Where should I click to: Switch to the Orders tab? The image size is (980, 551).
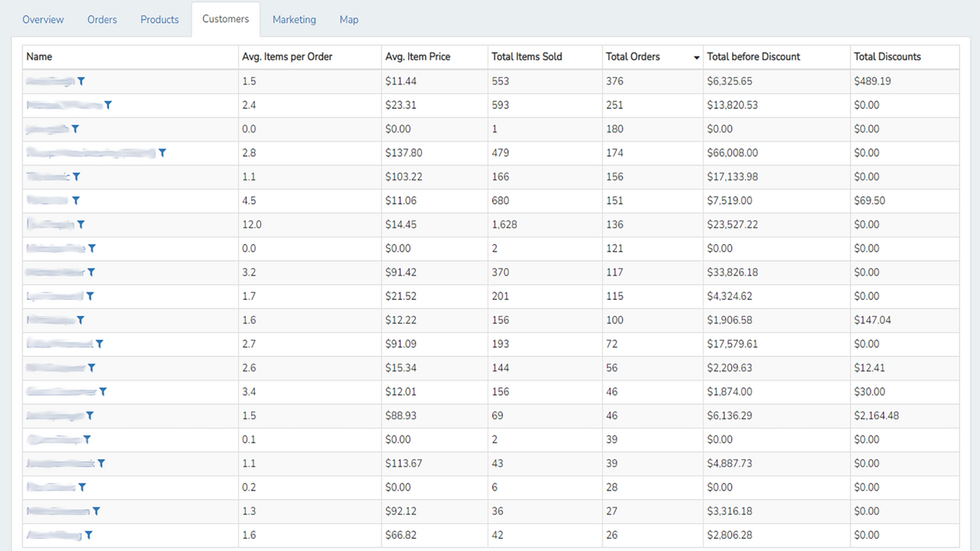point(102,20)
